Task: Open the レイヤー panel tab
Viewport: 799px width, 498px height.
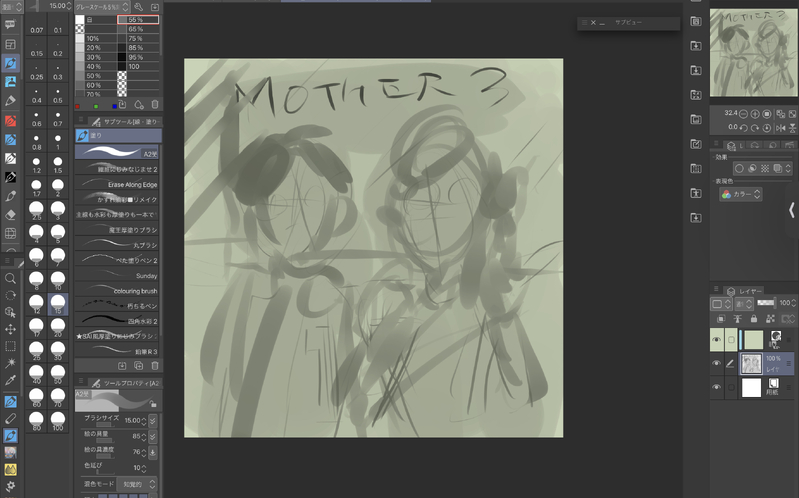Action: point(744,291)
